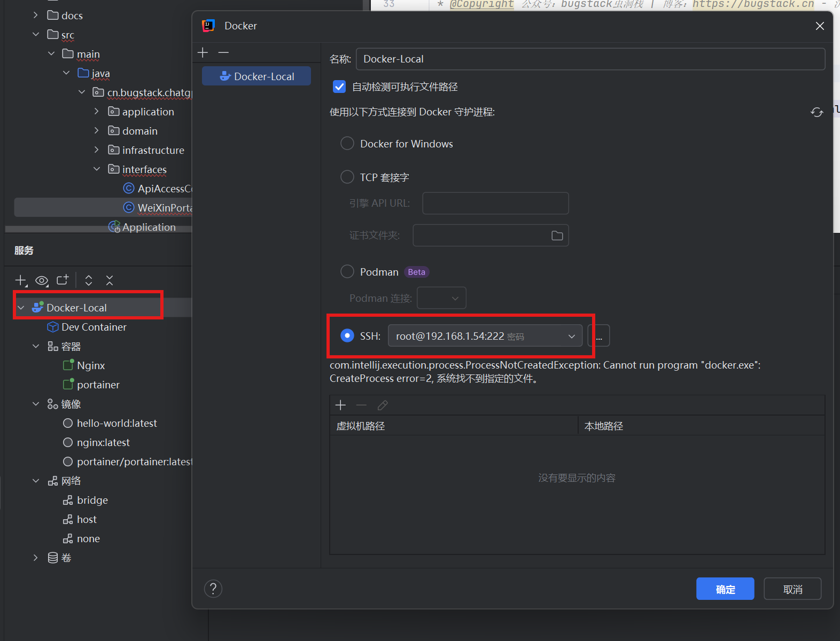Edit selected path mapping pencil icon
The width and height of the screenshot is (840, 641).
383,405
